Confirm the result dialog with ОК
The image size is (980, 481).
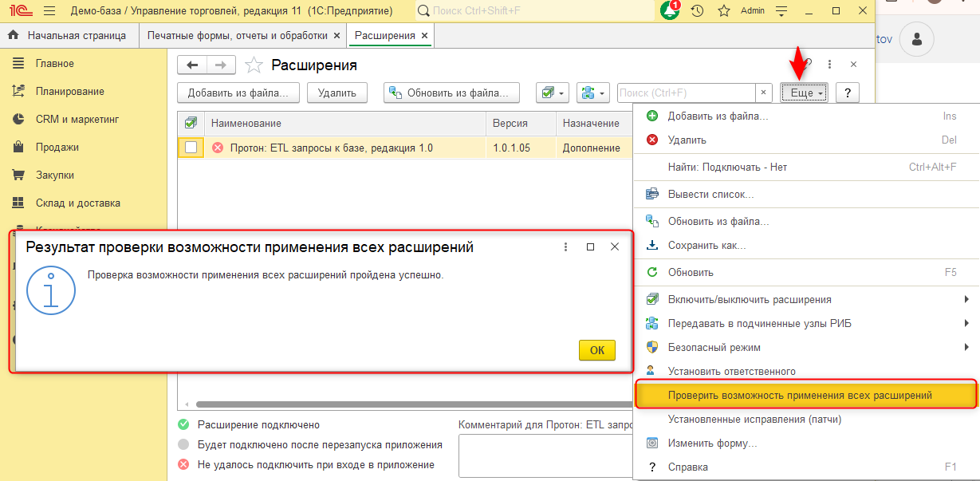pos(597,349)
